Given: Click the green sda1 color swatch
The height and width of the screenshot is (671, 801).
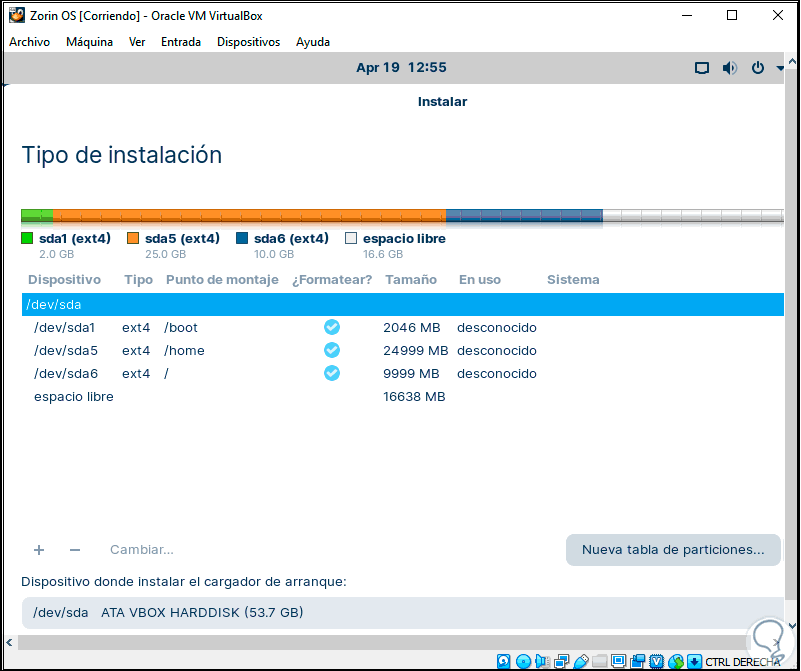Looking at the screenshot, I should click(27, 238).
